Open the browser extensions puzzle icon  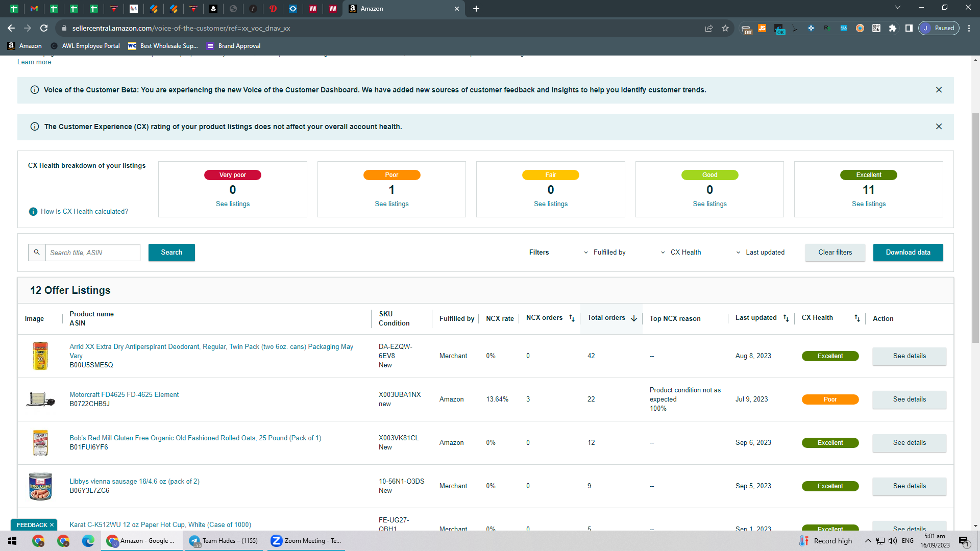[x=893, y=28]
